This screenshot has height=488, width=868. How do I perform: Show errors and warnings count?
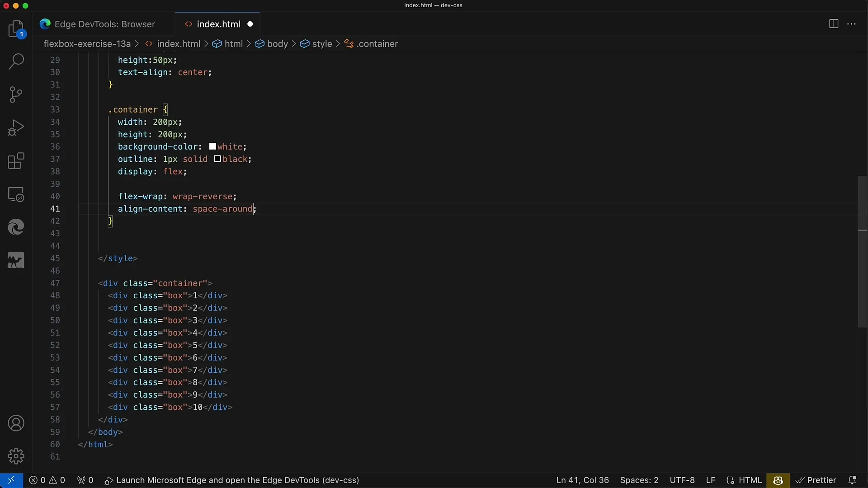point(47,480)
